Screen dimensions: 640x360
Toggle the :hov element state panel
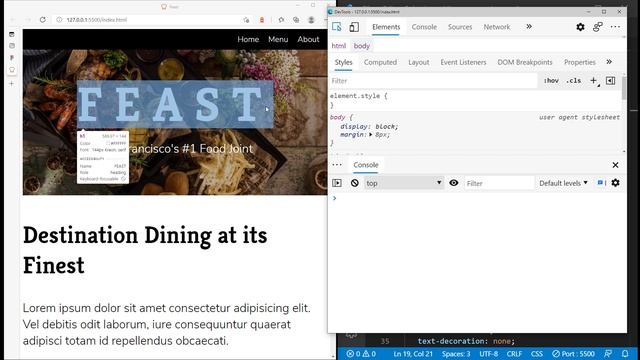click(551, 81)
